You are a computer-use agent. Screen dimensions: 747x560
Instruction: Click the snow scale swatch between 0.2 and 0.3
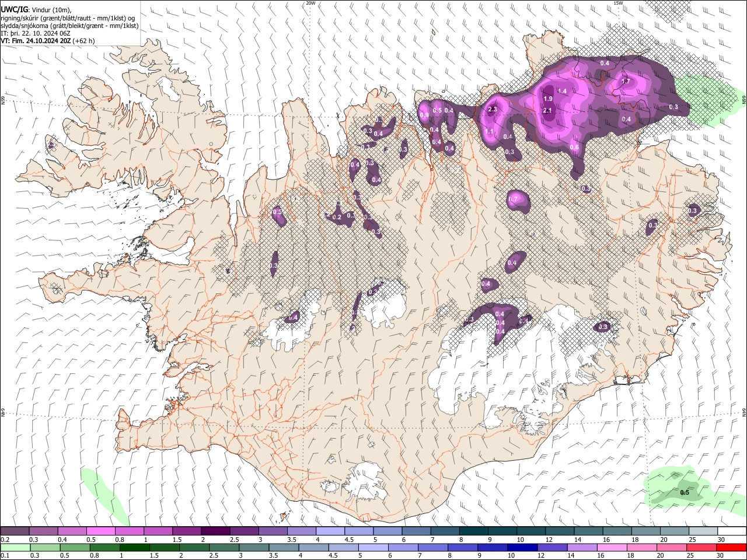(x=15, y=531)
